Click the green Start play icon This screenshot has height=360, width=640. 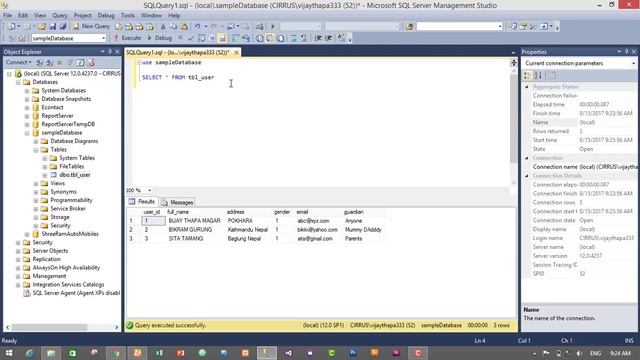point(273,27)
